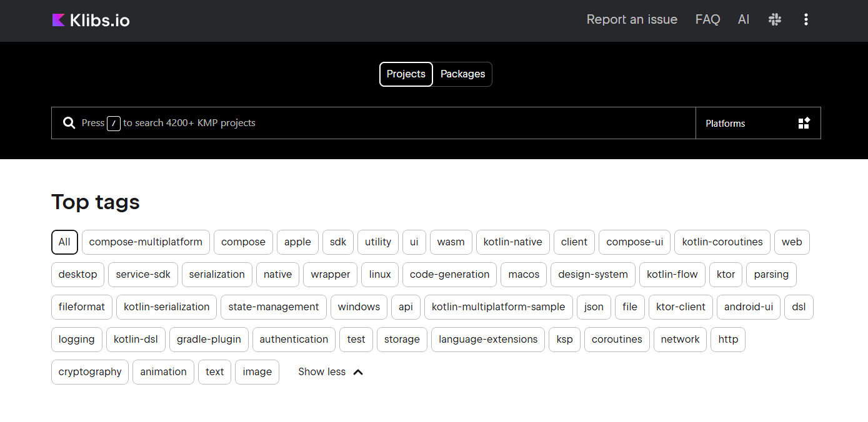Image resolution: width=868 pixels, height=422 pixels.
Task: Open Report an issue link
Action: coord(632,19)
